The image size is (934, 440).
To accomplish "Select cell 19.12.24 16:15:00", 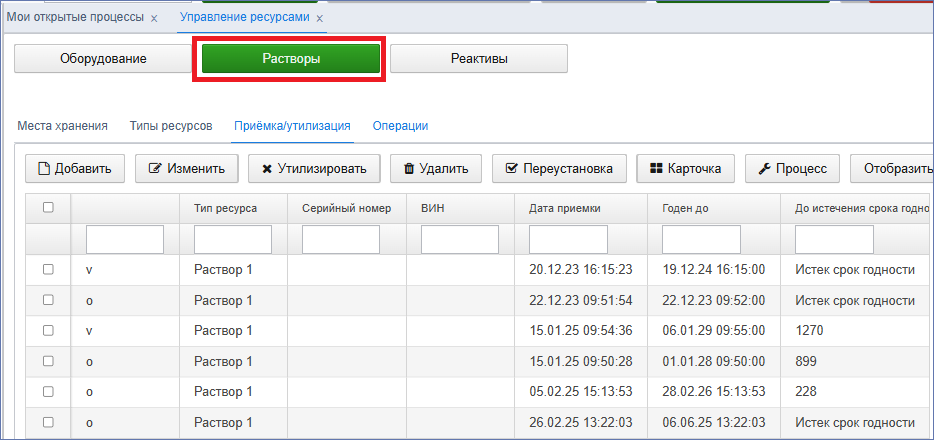I will [714, 270].
